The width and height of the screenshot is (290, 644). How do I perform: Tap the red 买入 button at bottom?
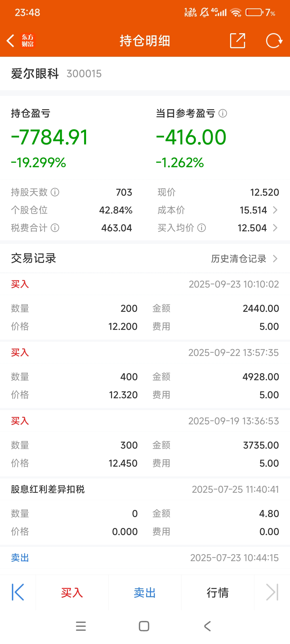coord(72,592)
